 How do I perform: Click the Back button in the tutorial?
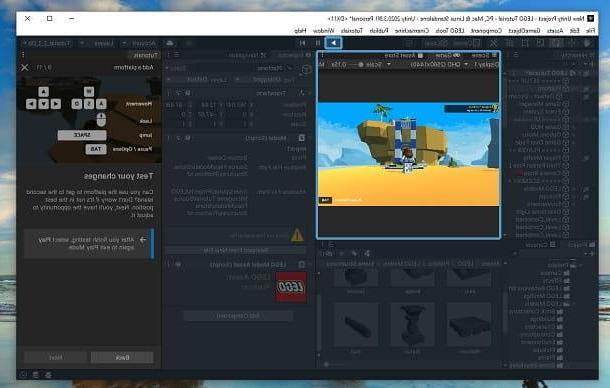point(122,357)
